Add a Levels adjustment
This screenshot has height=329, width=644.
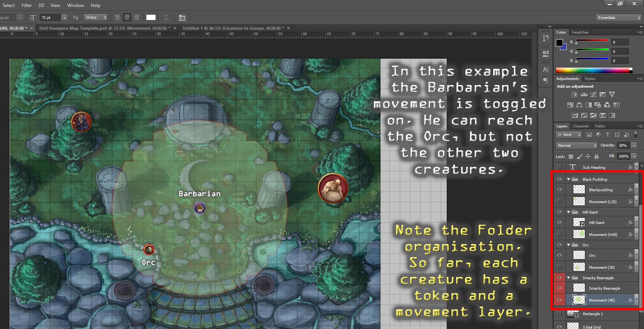584,94
